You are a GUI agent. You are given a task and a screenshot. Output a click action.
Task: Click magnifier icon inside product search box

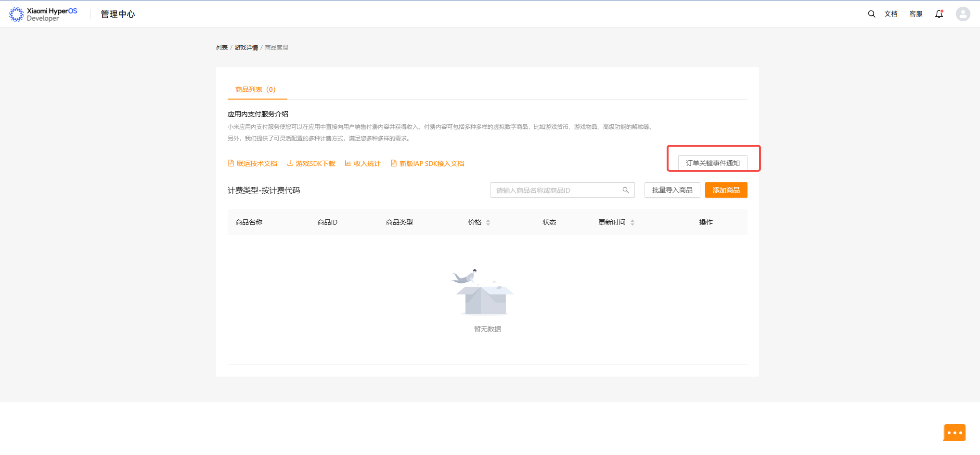click(x=625, y=190)
